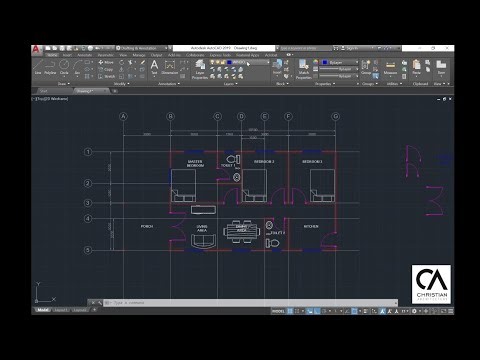Add a new layout with plus button
This screenshot has width=480, height=360.
(95, 310)
